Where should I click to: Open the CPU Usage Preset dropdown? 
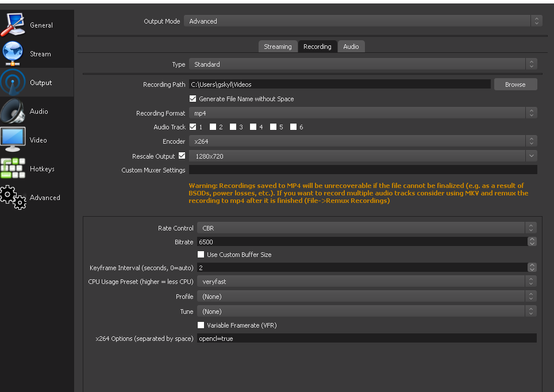367,282
